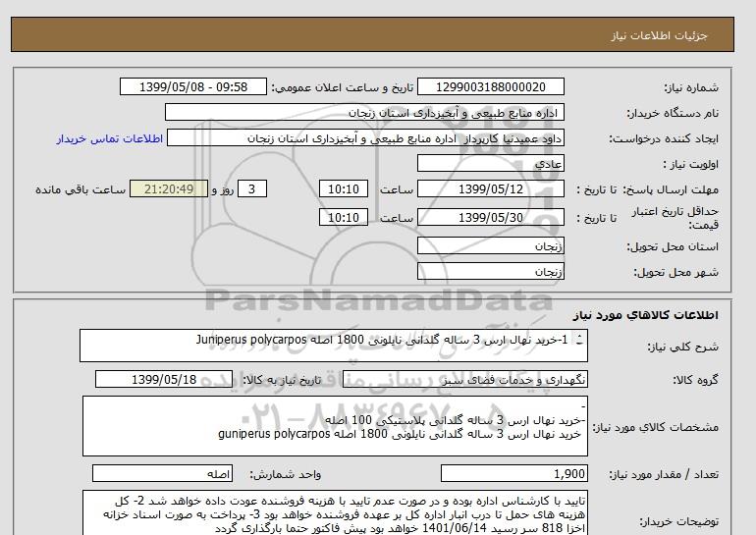Screen dimensions: 756x535
Task: Click the نام دستگاه خریدار label
Action: (x=673, y=113)
